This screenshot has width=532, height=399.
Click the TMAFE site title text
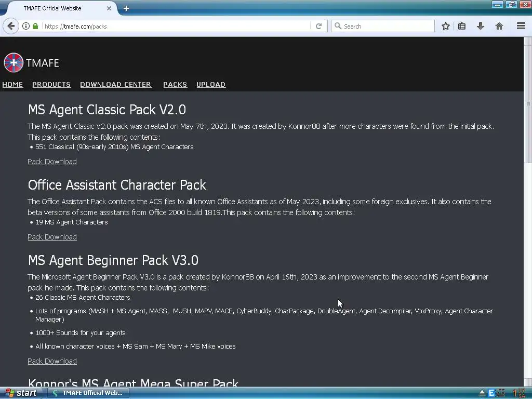click(43, 63)
